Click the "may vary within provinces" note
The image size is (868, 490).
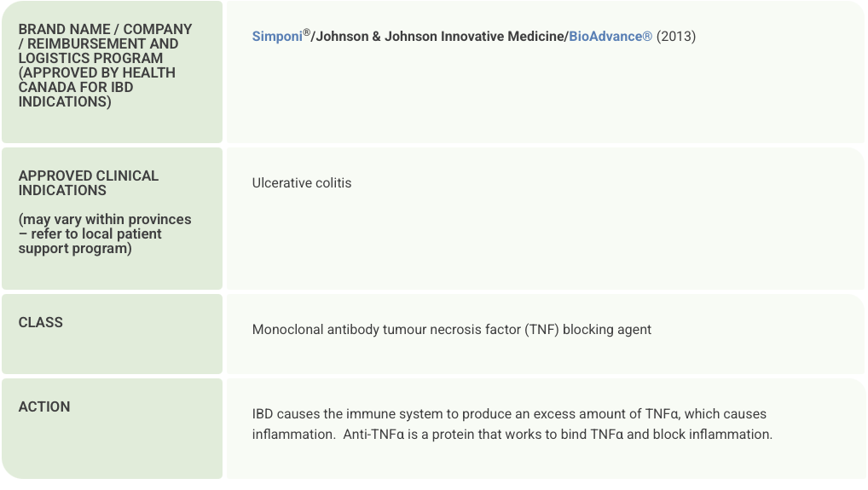coord(105,220)
